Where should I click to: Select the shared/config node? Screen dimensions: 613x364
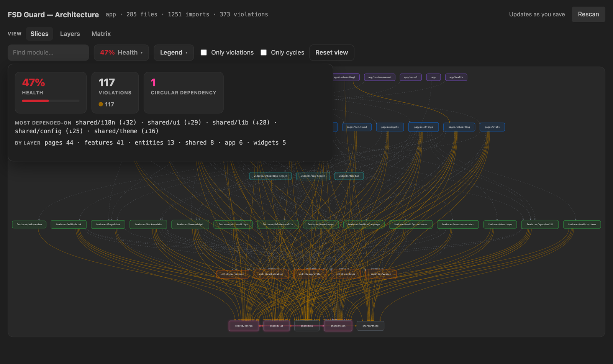coord(244,326)
